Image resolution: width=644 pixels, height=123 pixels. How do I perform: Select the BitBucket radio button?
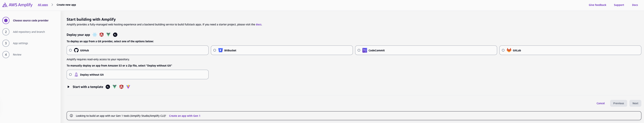pyautogui.click(x=214, y=50)
